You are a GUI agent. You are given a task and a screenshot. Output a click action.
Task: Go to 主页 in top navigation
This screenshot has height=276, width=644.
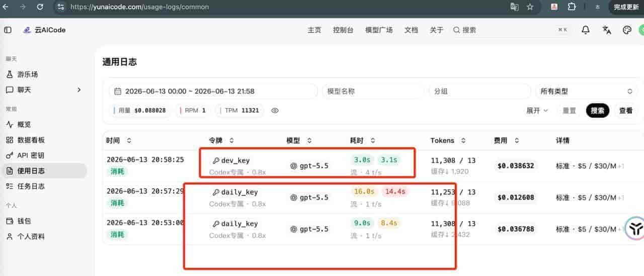coord(314,30)
